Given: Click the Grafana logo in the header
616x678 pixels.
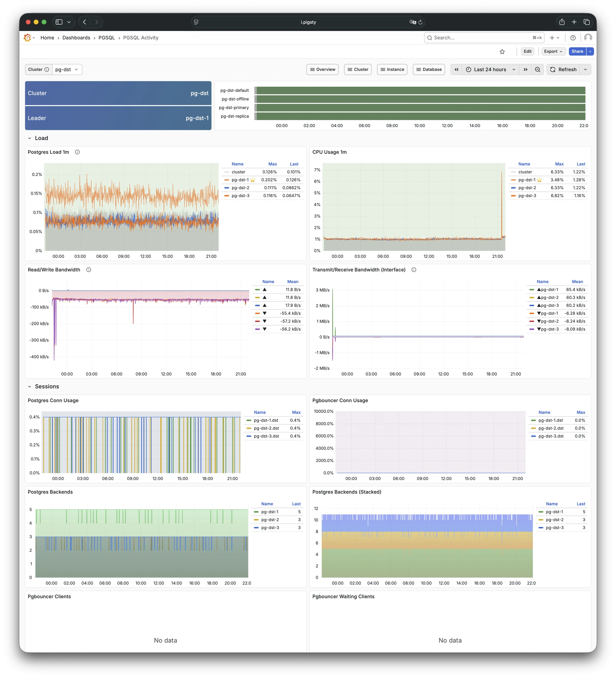Looking at the screenshot, I should [x=28, y=37].
